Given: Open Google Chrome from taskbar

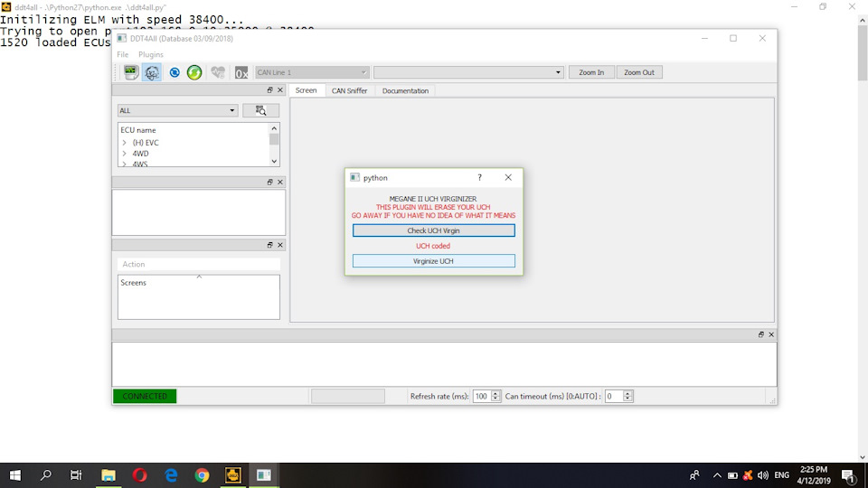Looking at the screenshot, I should tap(202, 475).
